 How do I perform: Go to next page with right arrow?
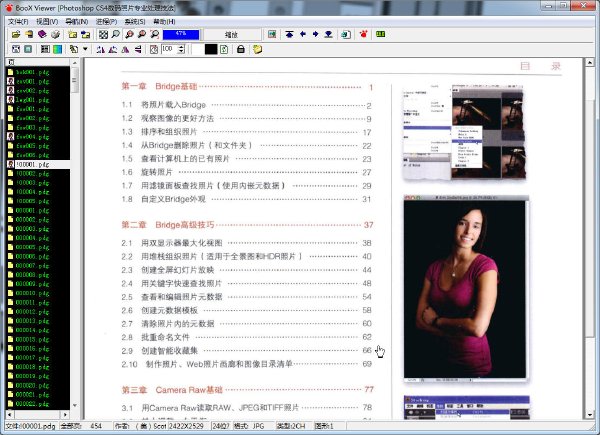pyautogui.click(x=315, y=34)
